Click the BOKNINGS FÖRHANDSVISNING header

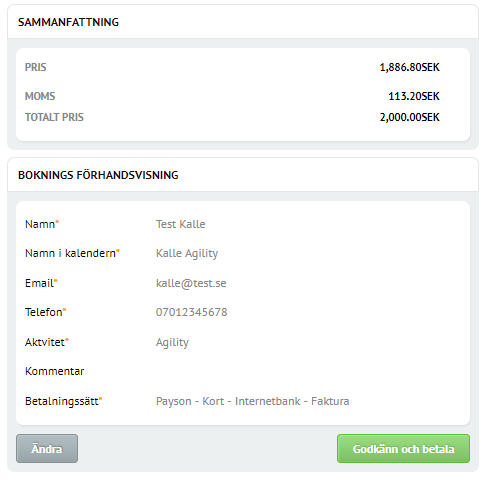pos(98,175)
